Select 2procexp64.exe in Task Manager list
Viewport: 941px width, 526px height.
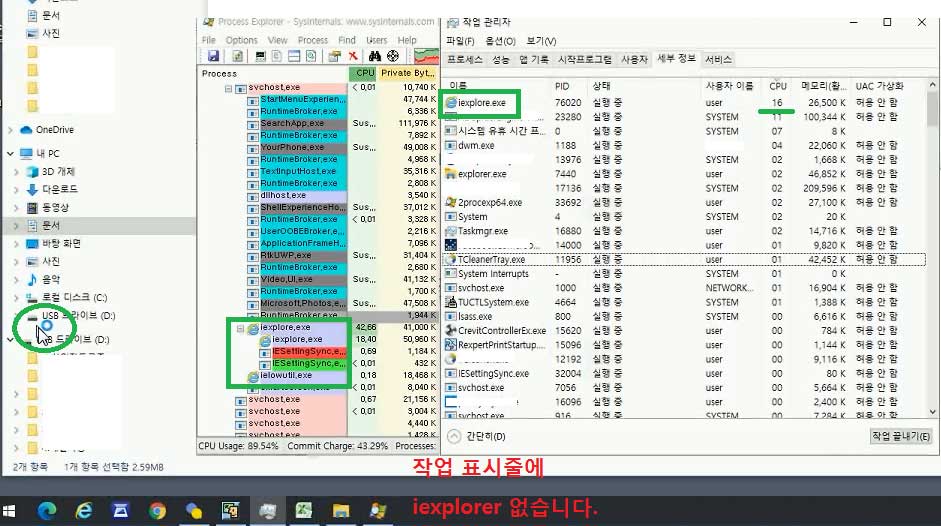tap(684, 202)
